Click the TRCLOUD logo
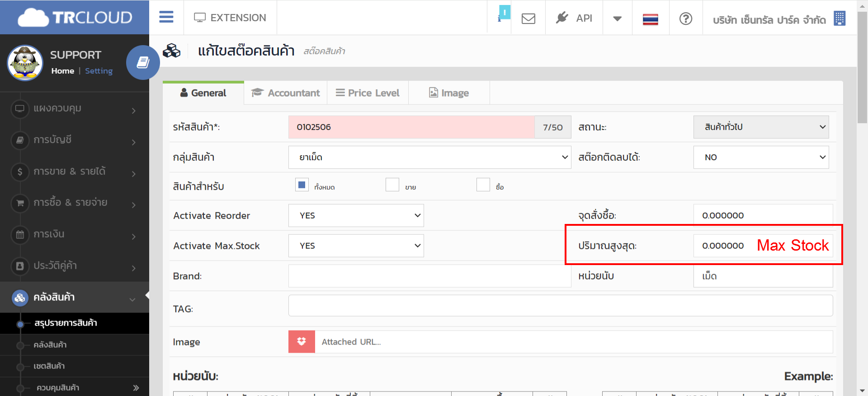Screen dimensions: 868x396 coord(75,18)
